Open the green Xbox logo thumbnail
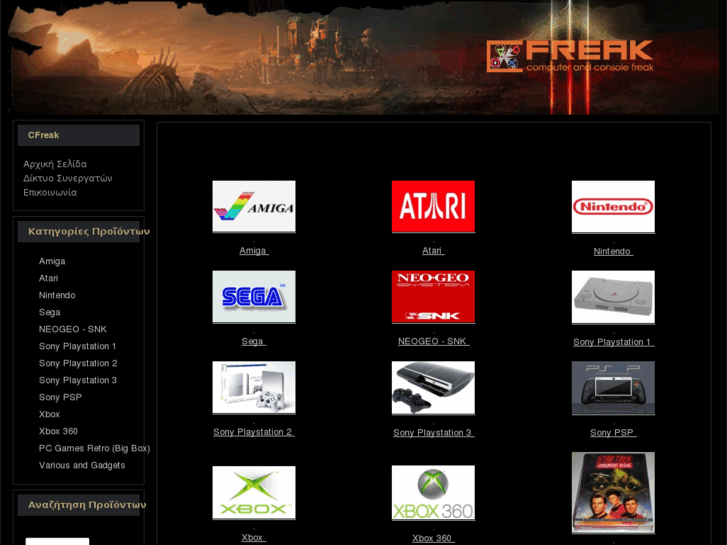The height and width of the screenshot is (545, 727). (254, 493)
